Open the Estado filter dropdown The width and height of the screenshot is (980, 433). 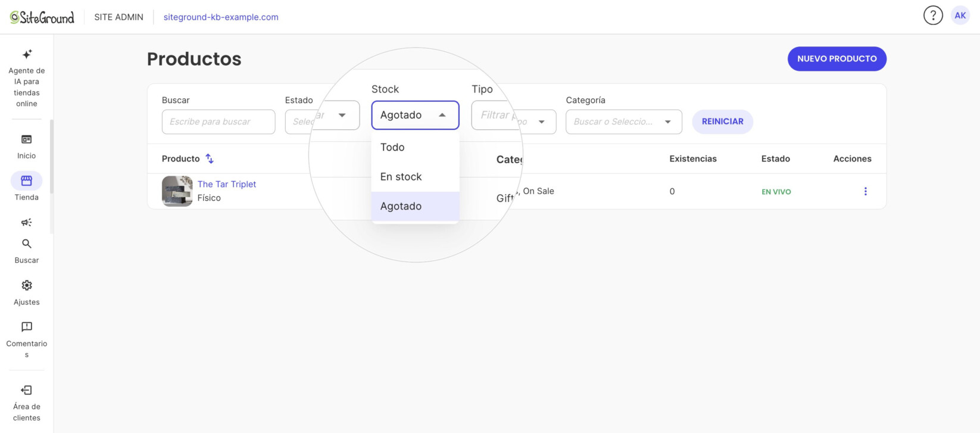(322, 116)
